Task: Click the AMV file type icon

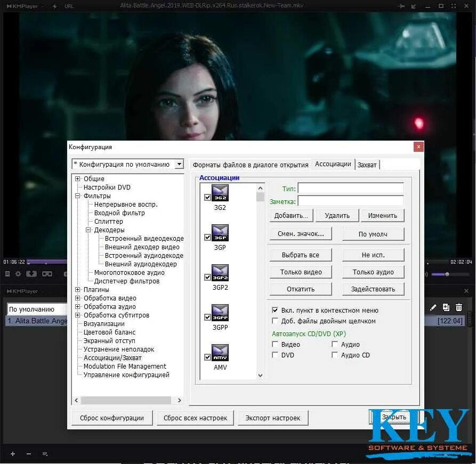Action: click(x=220, y=353)
